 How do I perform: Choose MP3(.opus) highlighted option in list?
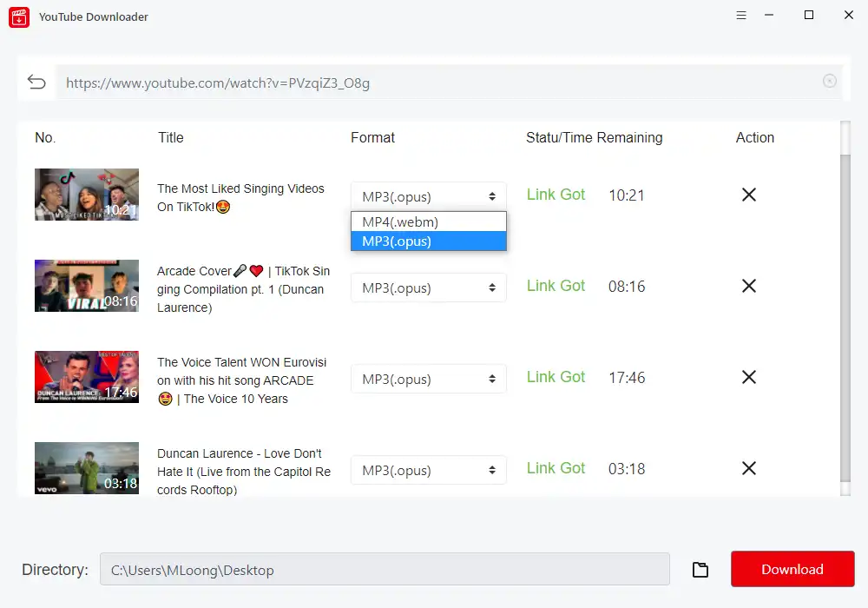click(429, 241)
